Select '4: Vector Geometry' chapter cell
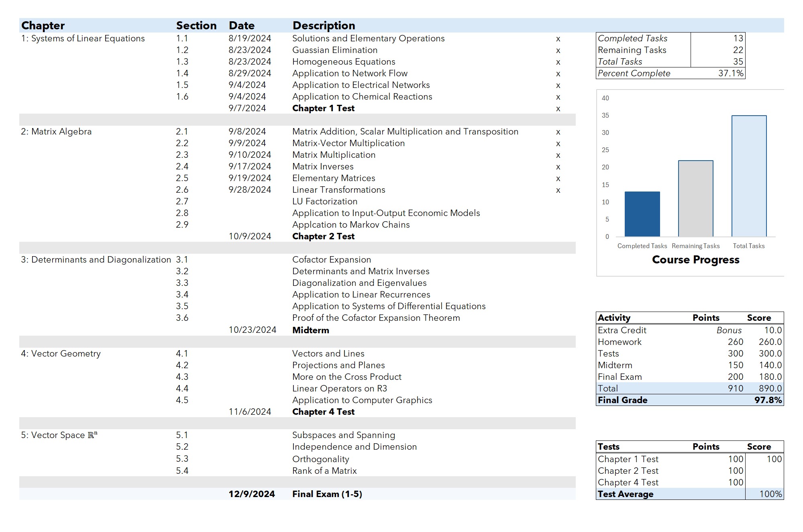Image resolution: width=803 pixels, height=532 pixels. tap(61, 354)
